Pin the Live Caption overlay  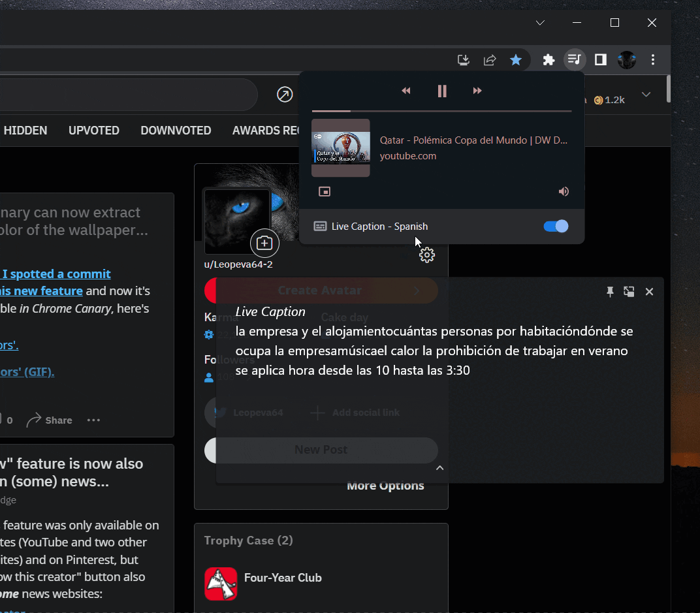(x=610, y=292)
